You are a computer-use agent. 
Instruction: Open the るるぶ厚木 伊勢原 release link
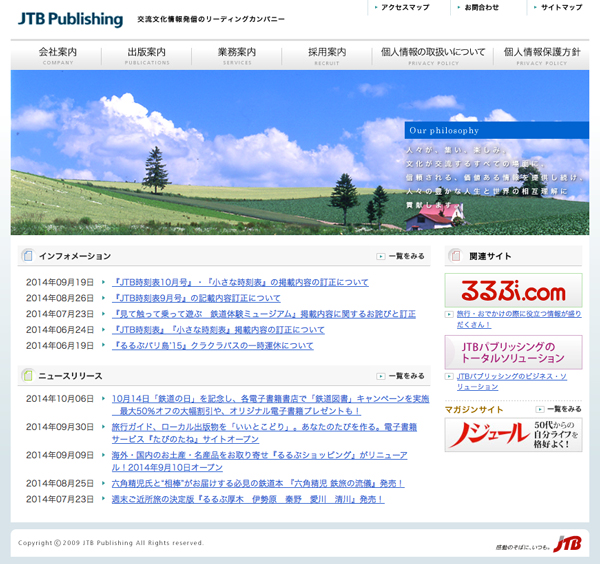coord(247,498)
